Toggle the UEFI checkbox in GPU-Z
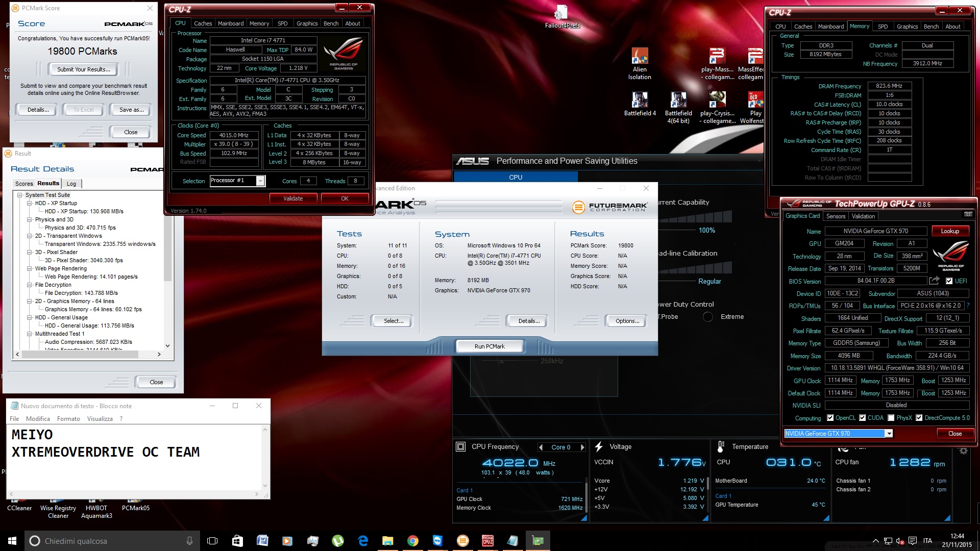The image size is (980, 551). (x=949, y=281)
